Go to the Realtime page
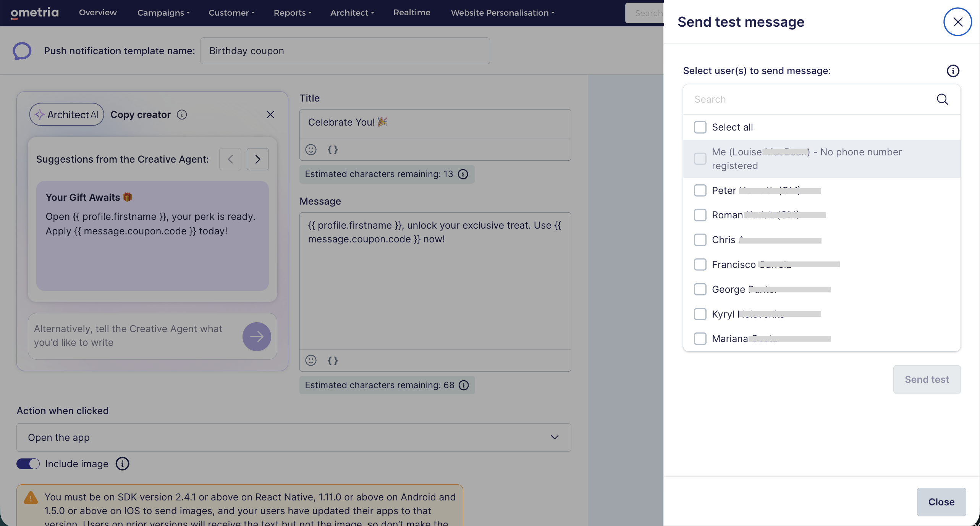 point(412,13)
